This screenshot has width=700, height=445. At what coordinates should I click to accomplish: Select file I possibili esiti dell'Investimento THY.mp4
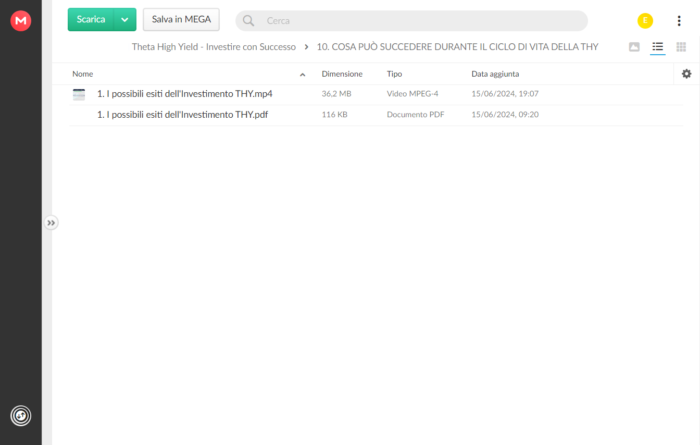pyautogui.click(x=185, y=94)
